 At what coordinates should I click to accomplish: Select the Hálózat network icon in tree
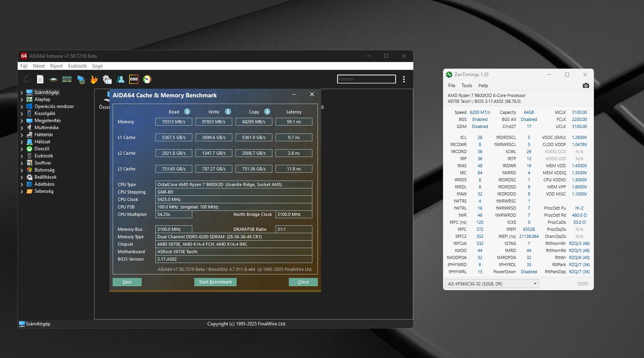pyautogui.click(x=29, y=142)
